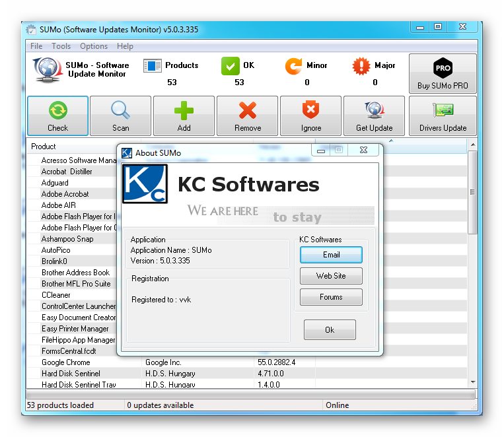Screen dimensions: 504x437
Task: Click the Buy SUMo PRO button
Action: [443, 73]
